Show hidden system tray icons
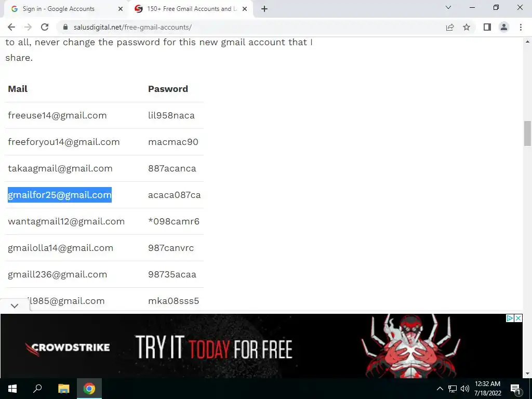Viewport: 532px width, 399px height. click(x=440, y=389)
